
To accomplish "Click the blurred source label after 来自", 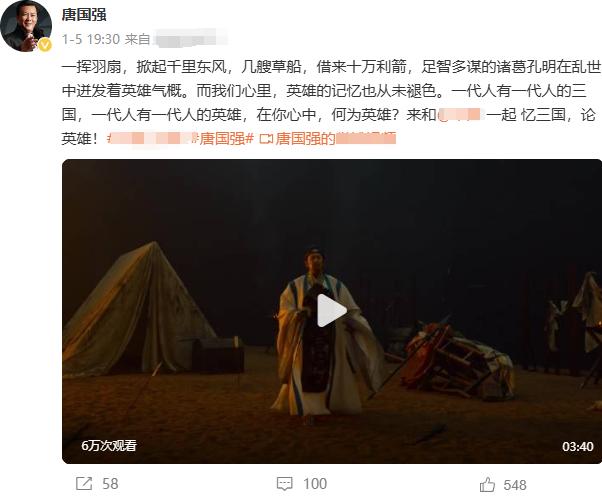I will point(189,39).
